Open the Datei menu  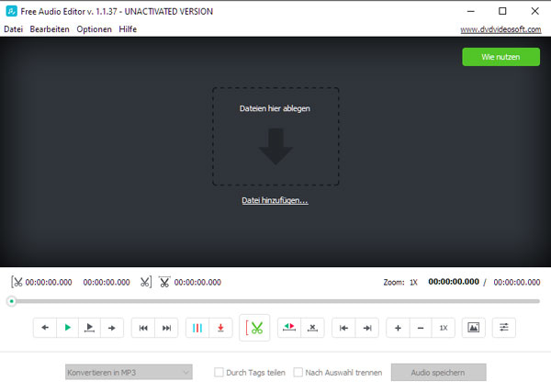pyautogui.click(x=13, y=29)
